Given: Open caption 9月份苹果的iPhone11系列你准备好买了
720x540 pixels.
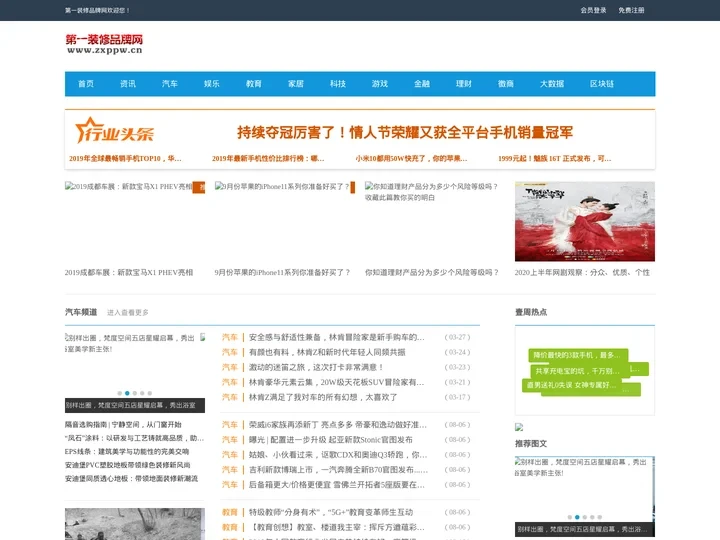Looking at the screenshot, I should click(282, 272).
